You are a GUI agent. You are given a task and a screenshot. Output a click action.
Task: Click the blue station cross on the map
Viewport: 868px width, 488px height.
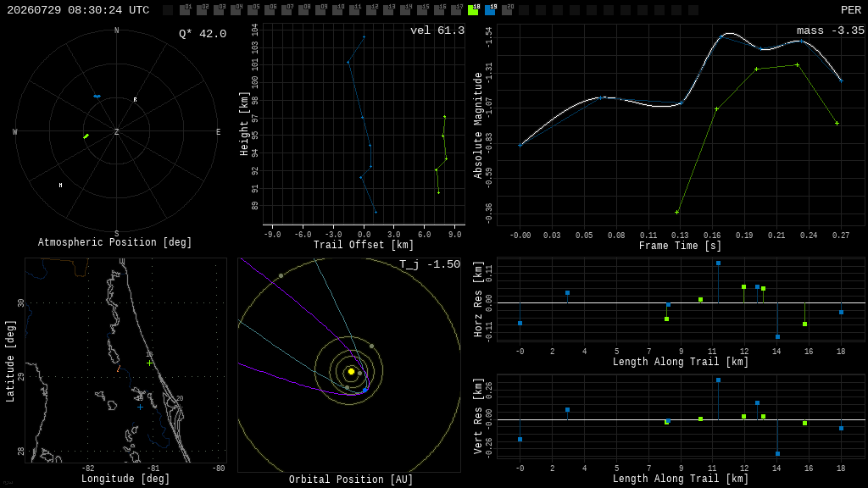click(x=140, y=408)
